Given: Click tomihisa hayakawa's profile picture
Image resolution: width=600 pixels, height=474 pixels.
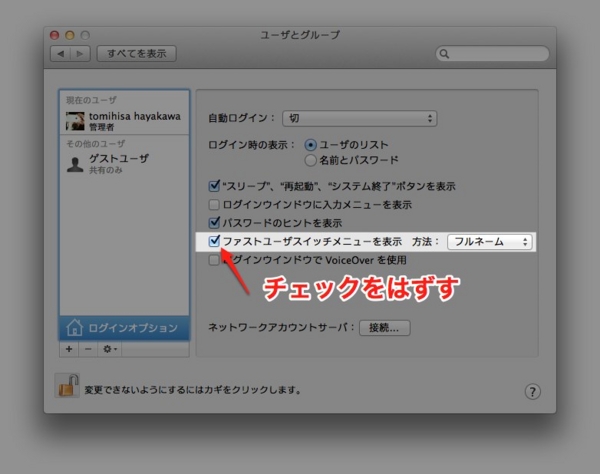Looking at the screenshot, I should click(75, 121).
